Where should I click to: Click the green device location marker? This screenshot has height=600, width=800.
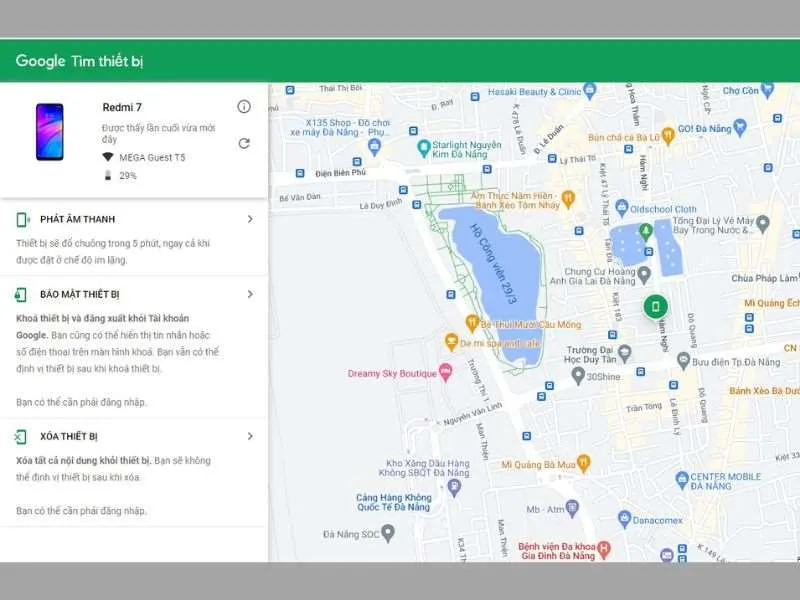click(x=656, y=306)
